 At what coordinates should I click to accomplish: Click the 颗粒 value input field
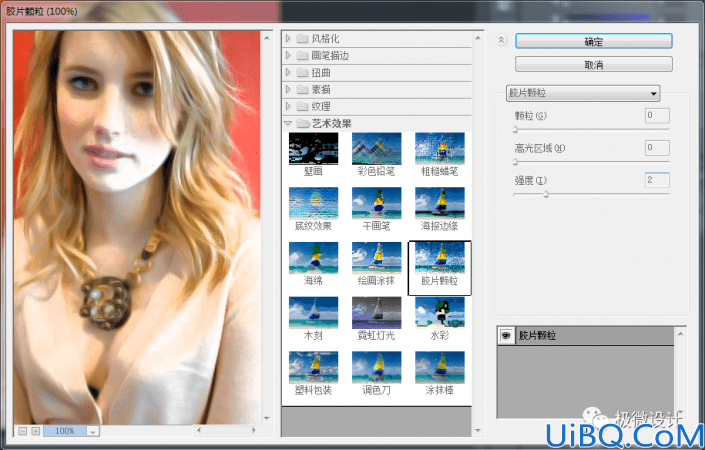(657, 116)
